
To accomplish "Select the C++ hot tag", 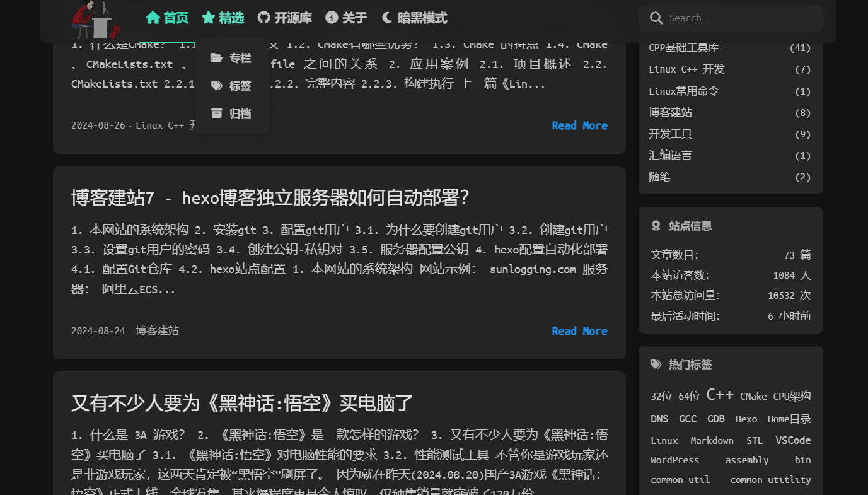I will (720, 395).
